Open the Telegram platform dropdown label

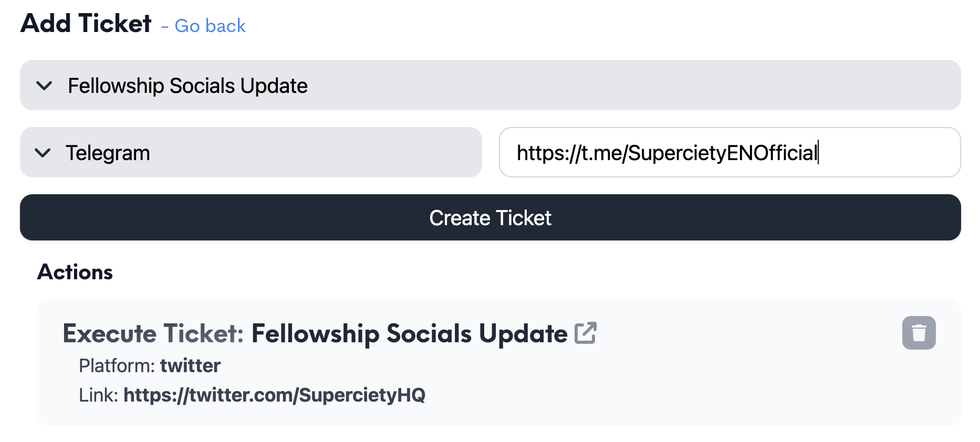[x=108, y=153]
